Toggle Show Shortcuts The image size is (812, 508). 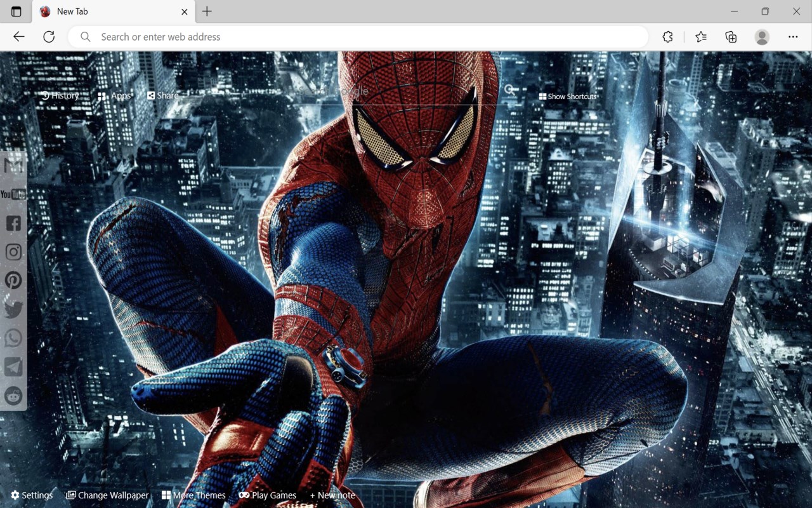[568, 97]
